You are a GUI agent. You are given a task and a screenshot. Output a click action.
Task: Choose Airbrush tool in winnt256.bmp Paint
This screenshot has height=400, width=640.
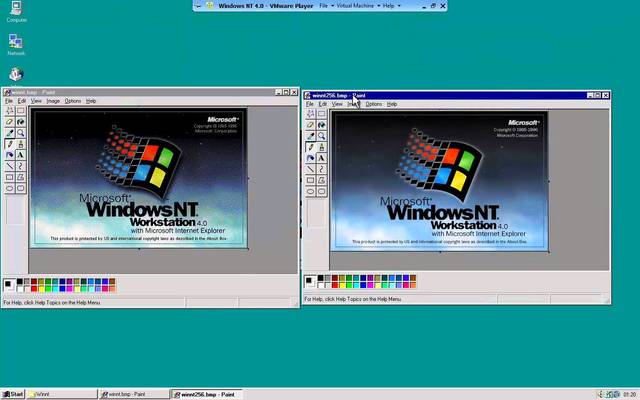pos(311,158)
